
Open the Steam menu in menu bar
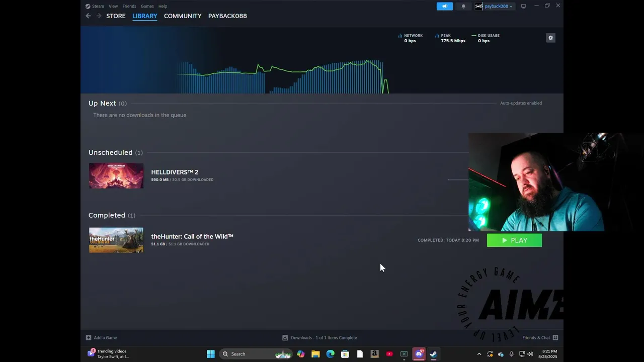coord(95,6)
